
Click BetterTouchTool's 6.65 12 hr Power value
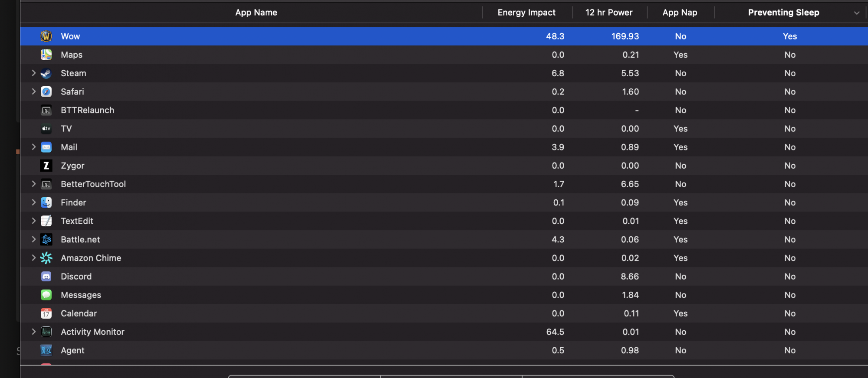coord(630,184)
